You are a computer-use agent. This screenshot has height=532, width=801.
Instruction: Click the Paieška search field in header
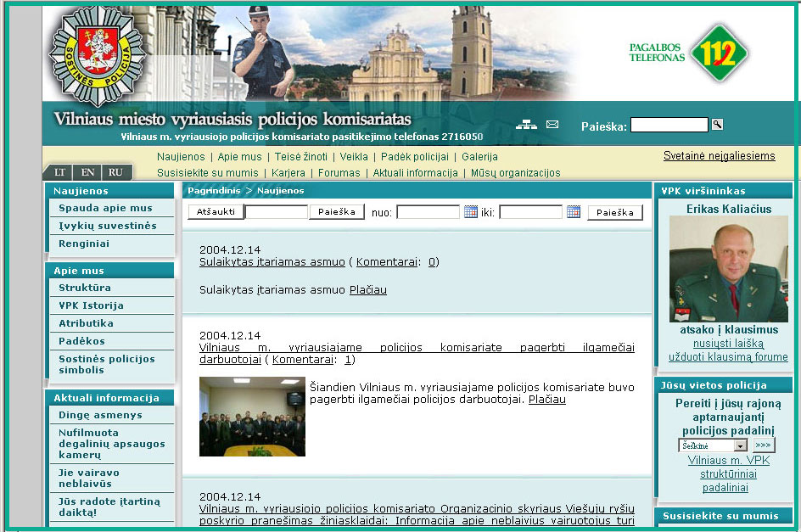pyautogui.click(x=669, y=126)
